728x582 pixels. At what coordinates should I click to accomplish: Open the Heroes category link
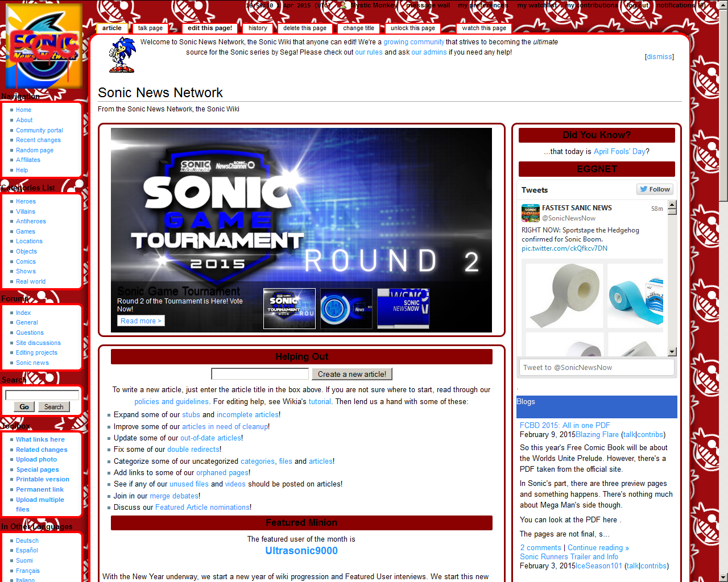pyautogui.click(x=26, y=202)
